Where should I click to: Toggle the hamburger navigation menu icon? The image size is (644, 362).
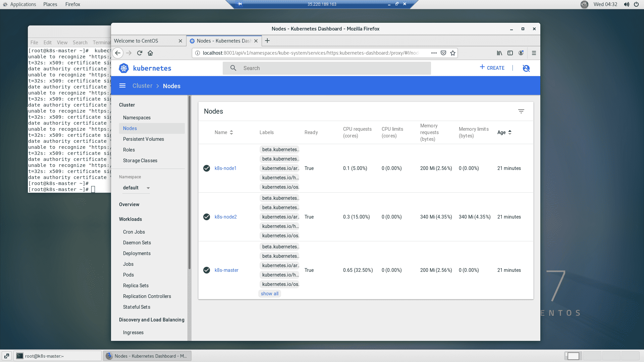tap(122, 86)
